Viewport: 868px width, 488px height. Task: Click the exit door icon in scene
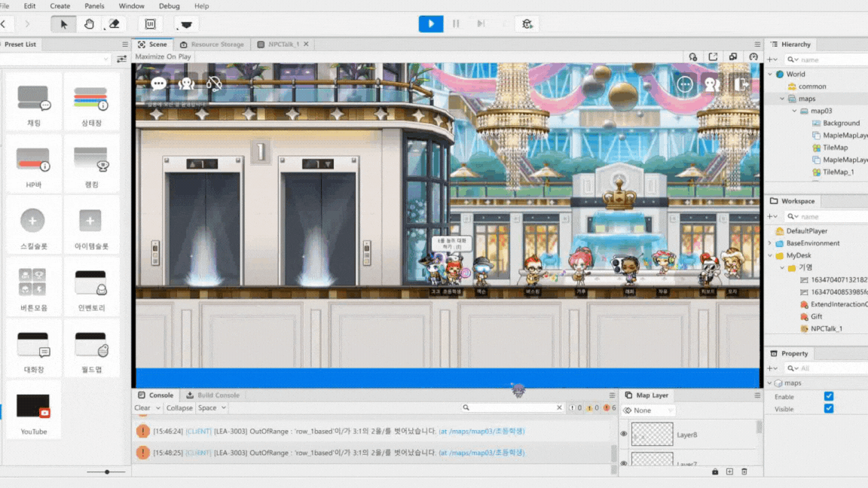740,84
